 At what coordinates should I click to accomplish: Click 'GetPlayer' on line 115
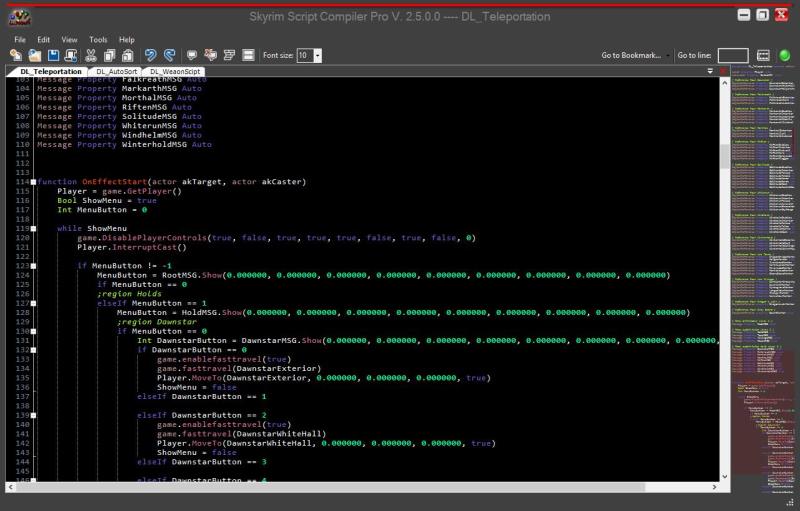(x=149, y=191)
